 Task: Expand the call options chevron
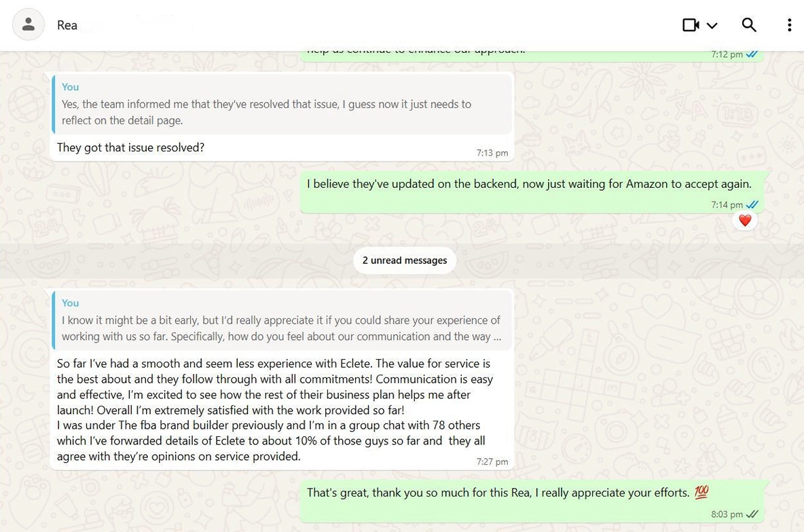coord(712,26)
